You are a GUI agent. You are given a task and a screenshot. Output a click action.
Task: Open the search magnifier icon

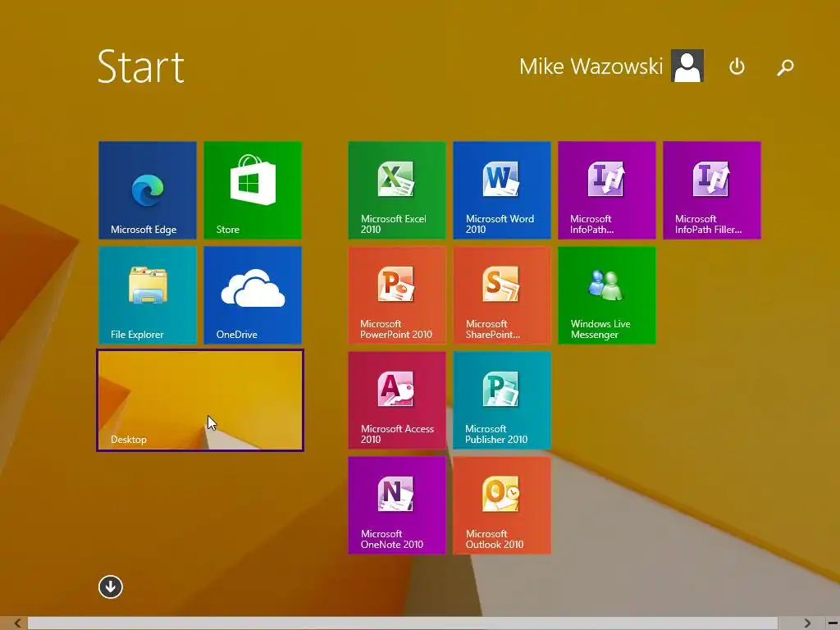[x=785, y=67]
